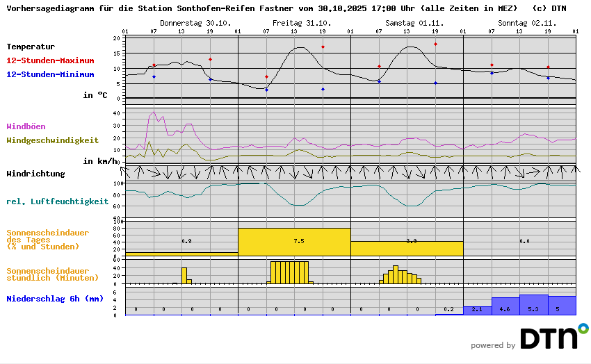
Task: Click the "in °C" unit label
Action: (x=95, y=95)
